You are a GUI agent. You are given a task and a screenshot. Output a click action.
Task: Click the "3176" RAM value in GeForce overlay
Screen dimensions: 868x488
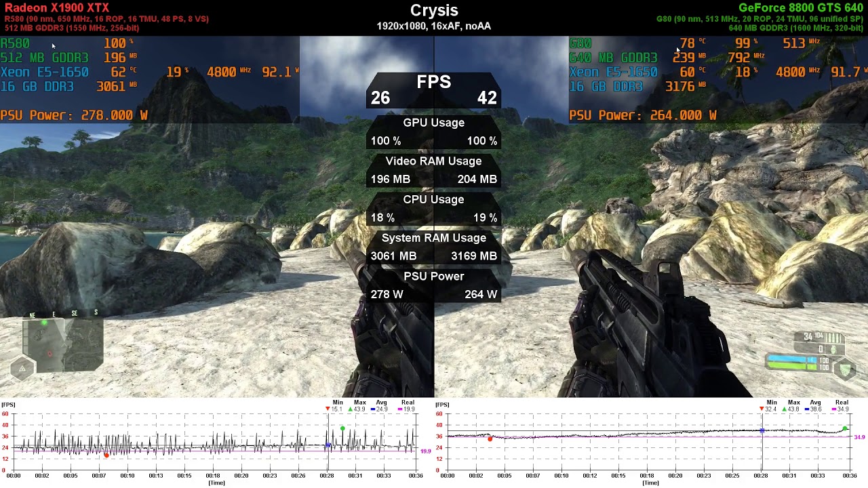click(x=680, y=87)
